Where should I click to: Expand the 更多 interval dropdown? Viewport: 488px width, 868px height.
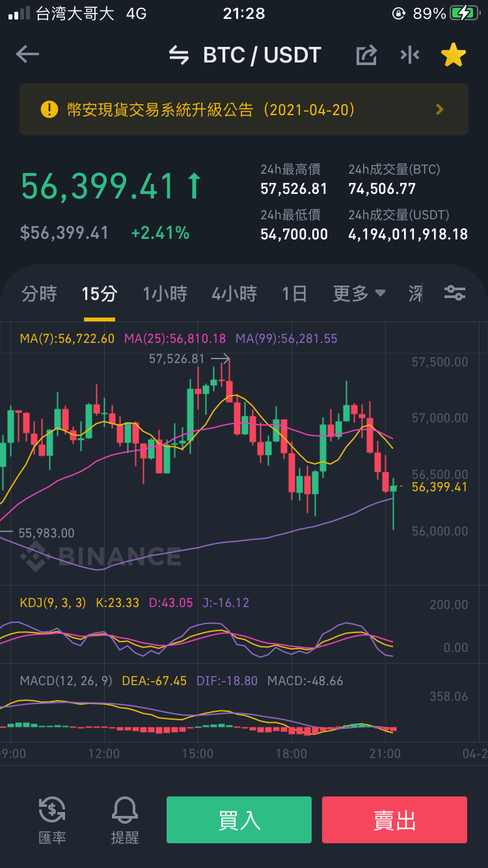[359, 293]
